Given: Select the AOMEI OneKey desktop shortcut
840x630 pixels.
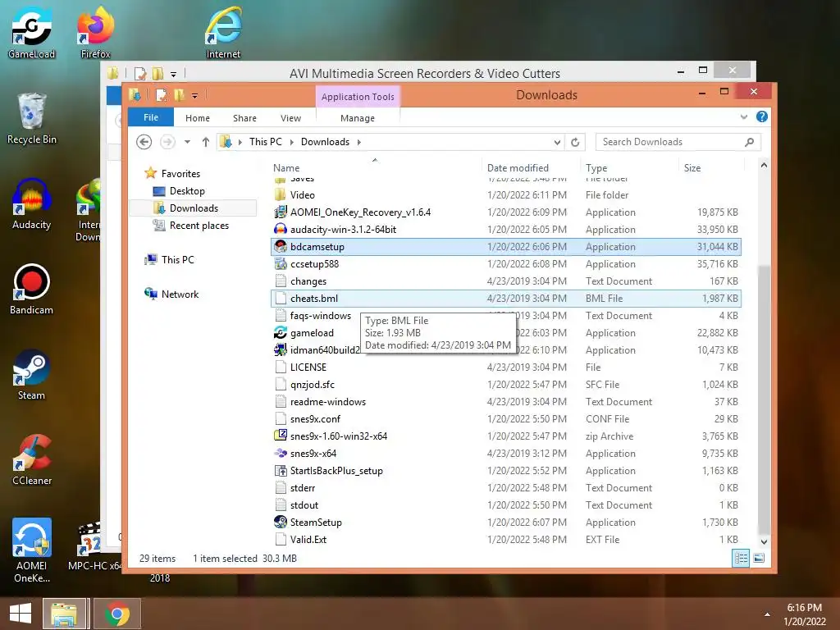Looking at the screenshot, I should [32, 550].
